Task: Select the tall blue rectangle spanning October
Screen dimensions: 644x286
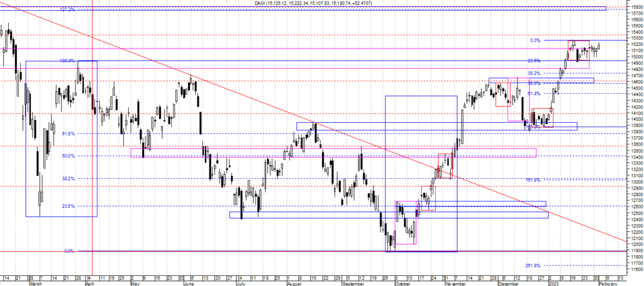Action: (421, 174)
